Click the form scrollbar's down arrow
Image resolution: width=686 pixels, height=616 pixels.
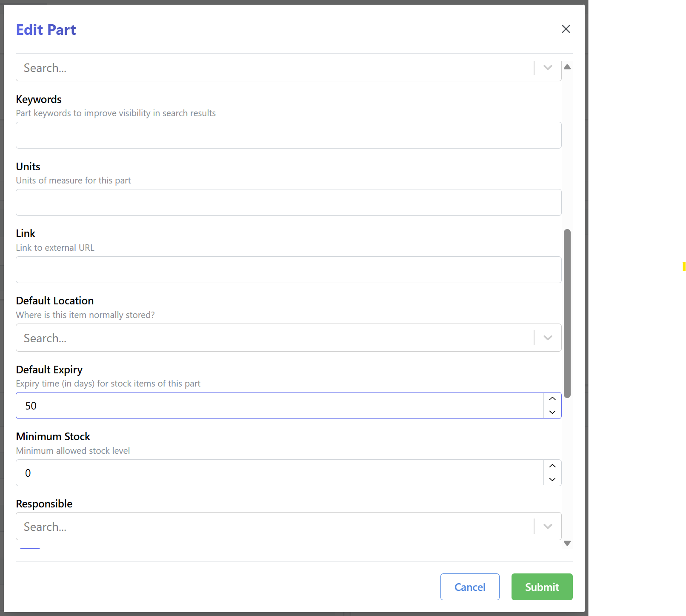567,543
